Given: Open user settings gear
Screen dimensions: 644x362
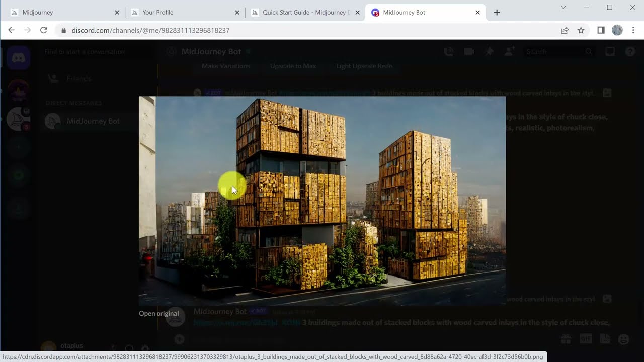Looking at the screenshot, I should pyautogui.click(x=145, y=348).
